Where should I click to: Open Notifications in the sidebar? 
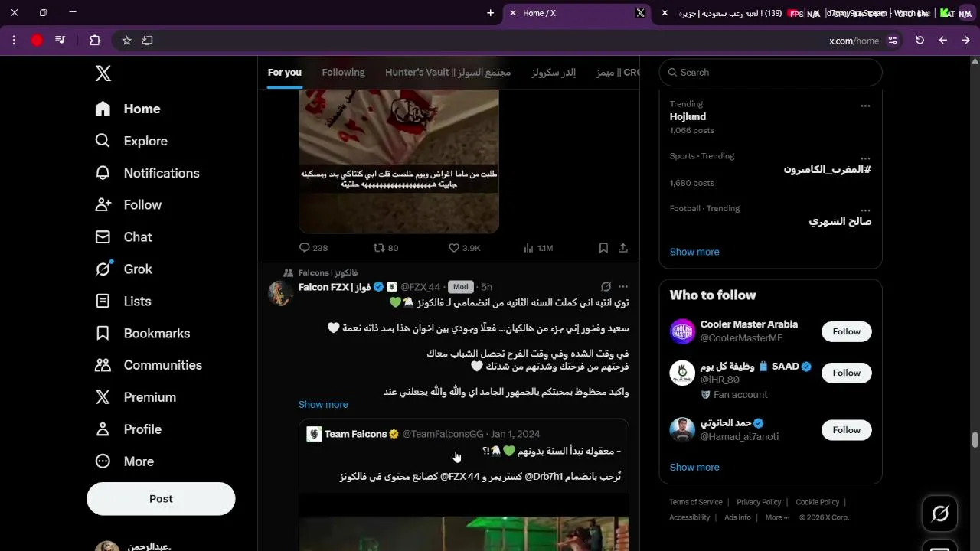click(147, 173)
